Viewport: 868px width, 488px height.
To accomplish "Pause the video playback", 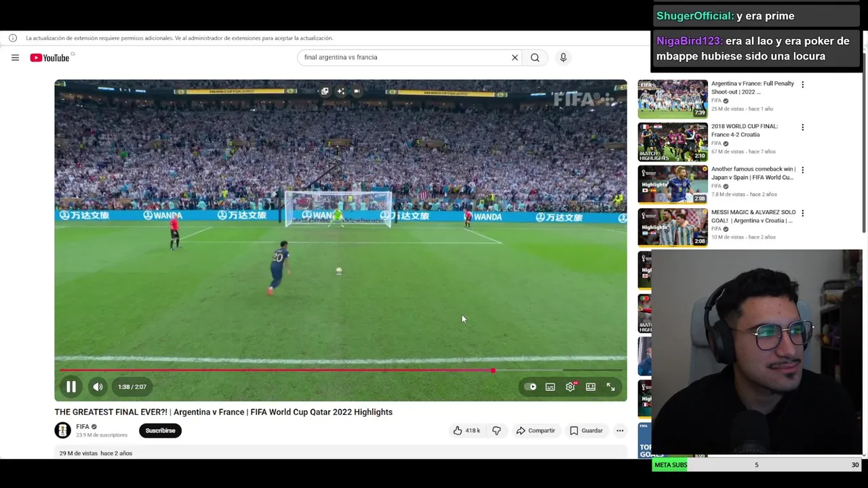I will click(71, 387).
